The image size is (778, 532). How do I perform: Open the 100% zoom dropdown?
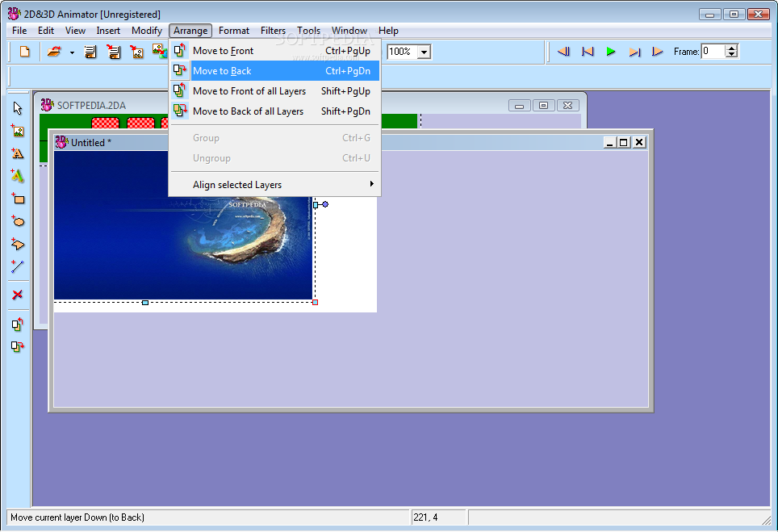[x=425, y=52]
